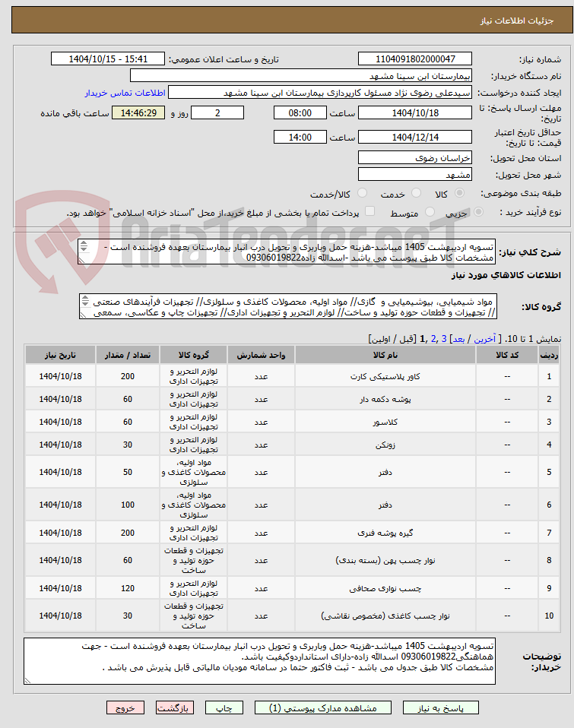Select the کالا/خدمت radio button
This screenshot has height=728, width=574.
point(362,193)
